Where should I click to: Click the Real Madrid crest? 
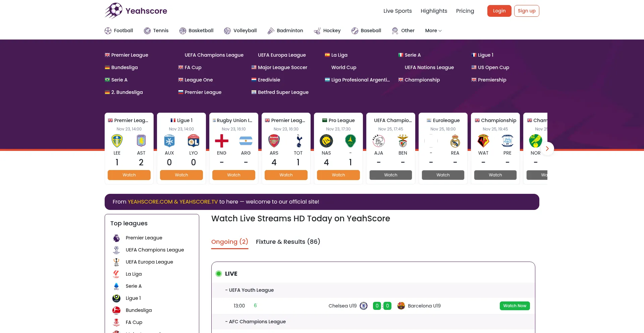point(455,141)
